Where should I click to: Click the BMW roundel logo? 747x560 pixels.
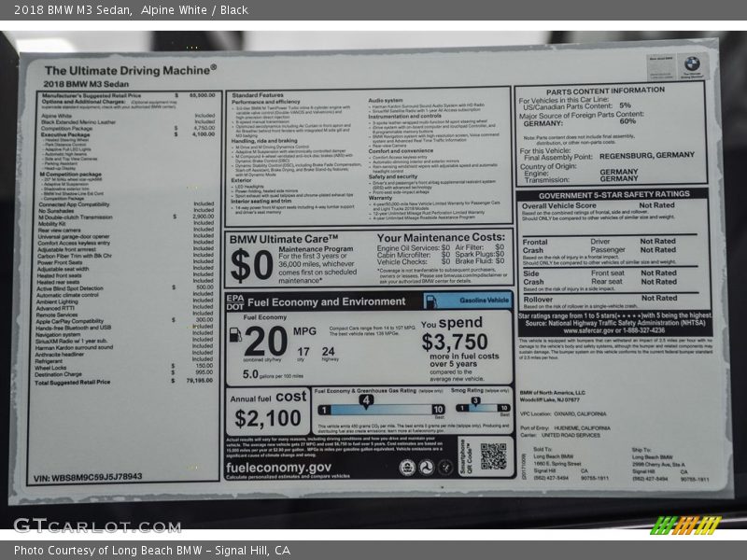[x=692, y=64]
